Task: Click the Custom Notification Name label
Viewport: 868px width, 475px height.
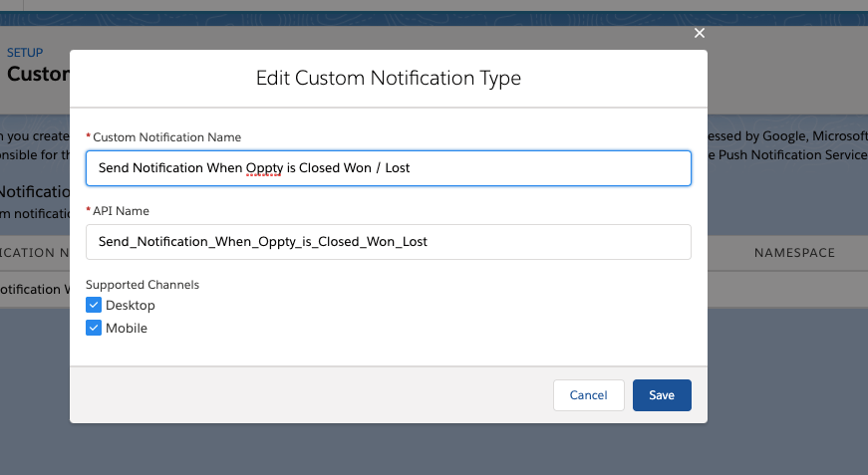Action: [167, 137]
